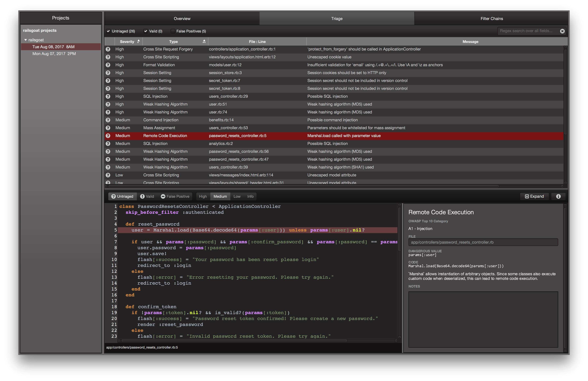588x381 pixels.
Task: Select the 'Possible command injection' message cell
Action: [x=332, y=120]
